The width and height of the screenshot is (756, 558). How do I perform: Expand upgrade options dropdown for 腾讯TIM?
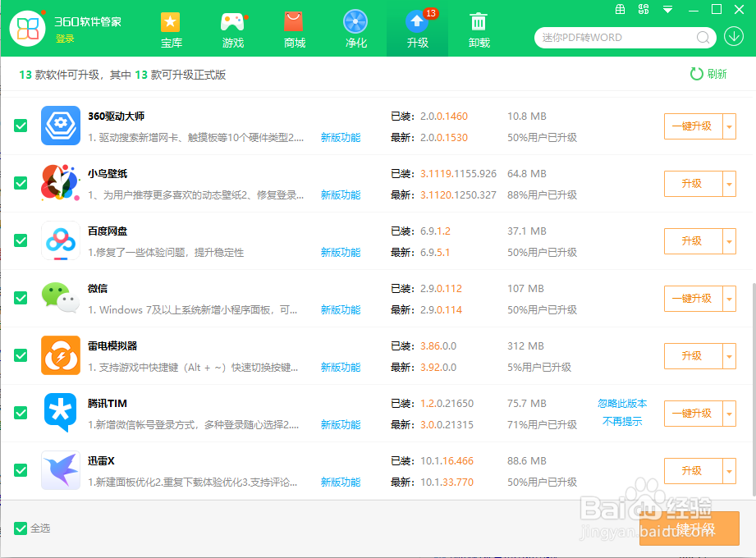click(x=730, y=414)
